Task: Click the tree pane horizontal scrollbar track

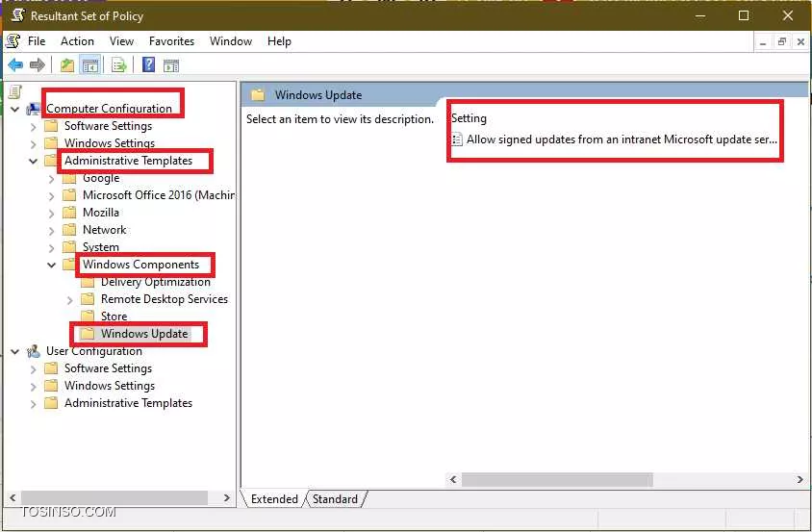Action: coord(114,497)
